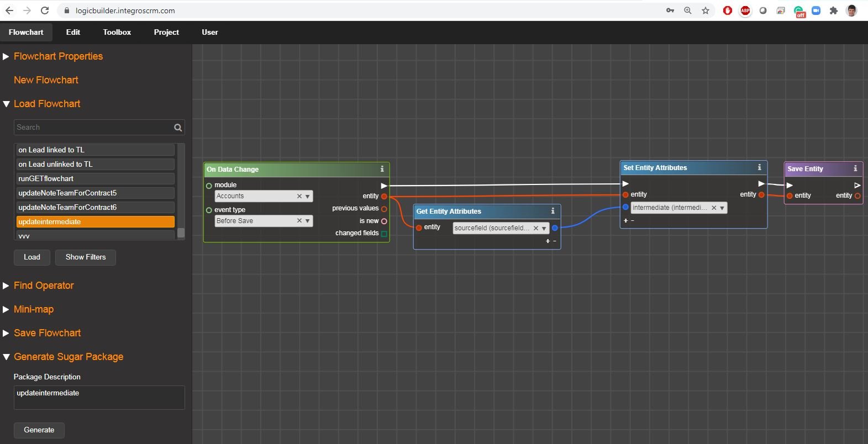
Task: Open the Toolbox menu
Action: pos(117,32)
